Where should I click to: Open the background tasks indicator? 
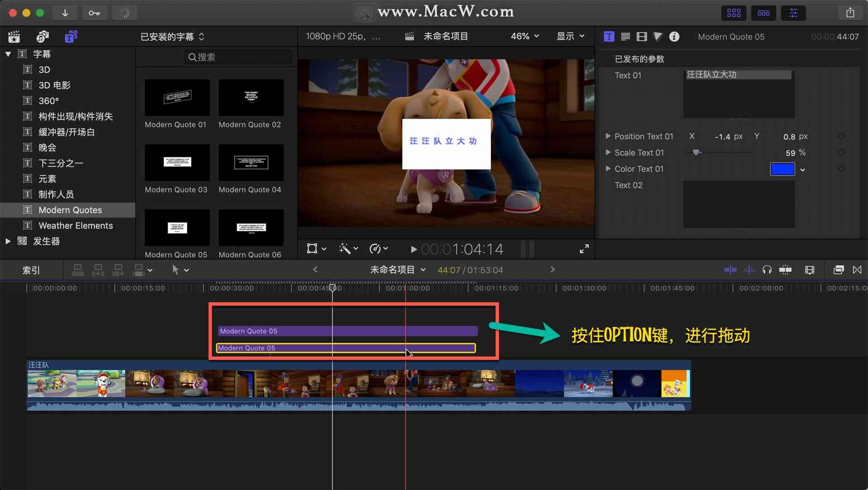pyautogui.click(x=124, y=13)
